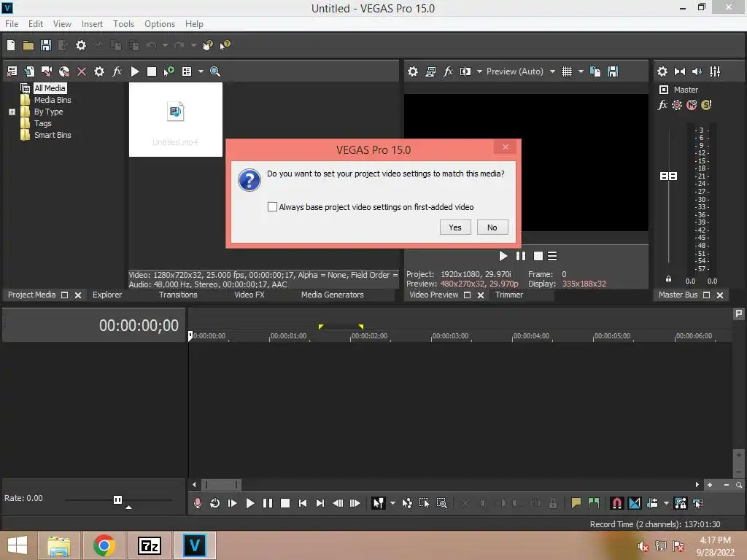Click the Save project icon
The image size is (747, 560).
46,45
